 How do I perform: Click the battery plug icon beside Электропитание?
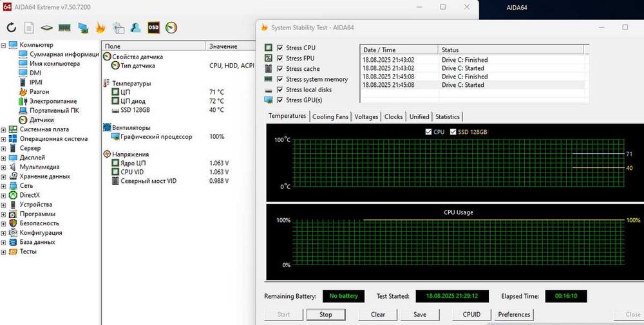click(23, 101)
